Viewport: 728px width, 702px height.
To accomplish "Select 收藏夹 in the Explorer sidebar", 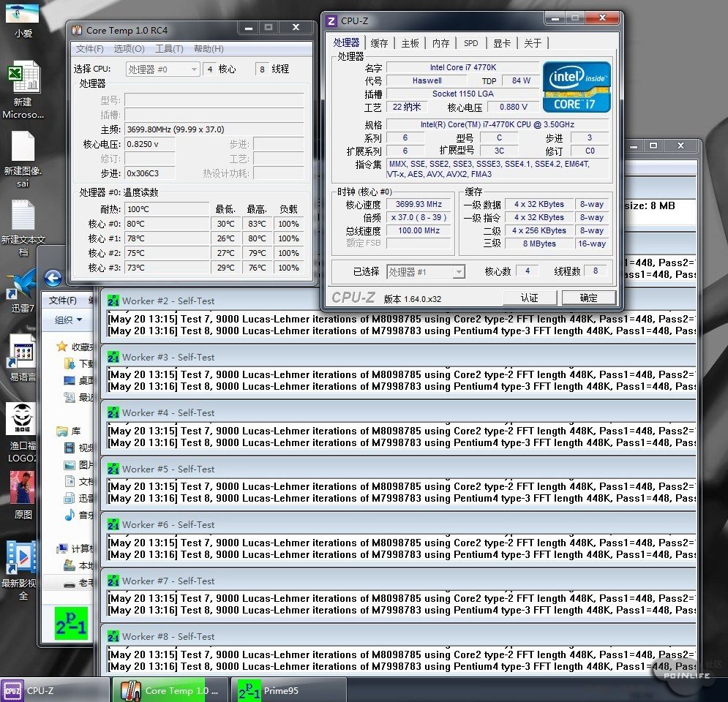I will pyautogui.click(x=75, y=347).
